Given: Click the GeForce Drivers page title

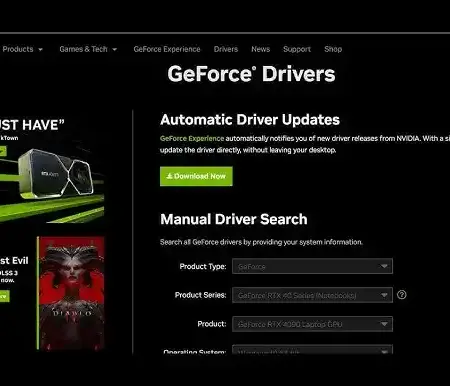Looking at the screenshot, I should click(x=251, y=74).
